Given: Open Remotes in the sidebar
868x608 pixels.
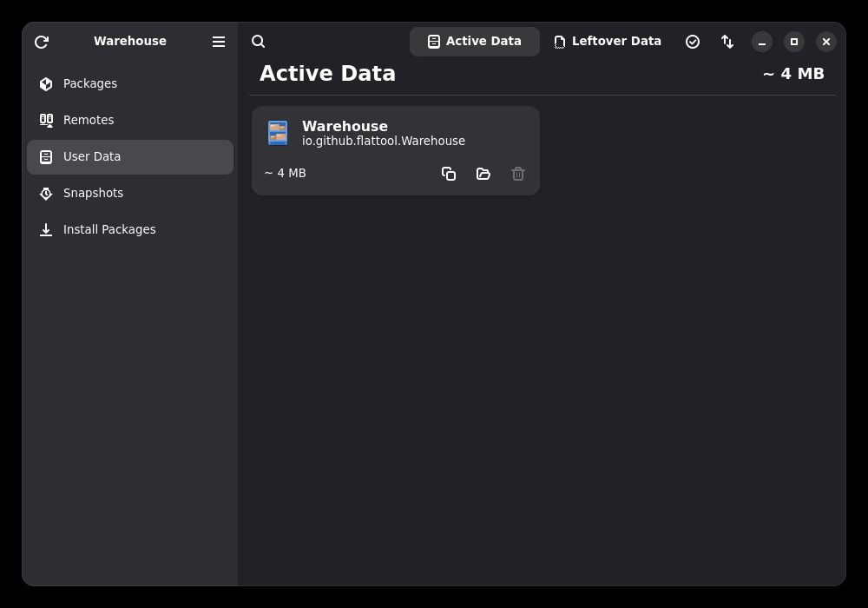Looking at the screenshot, I should 130,120.
